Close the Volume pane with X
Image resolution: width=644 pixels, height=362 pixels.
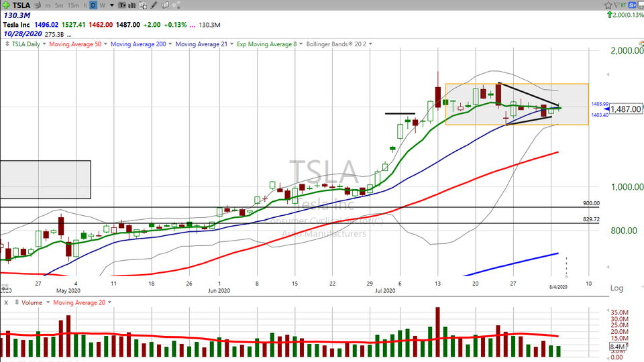5,303
